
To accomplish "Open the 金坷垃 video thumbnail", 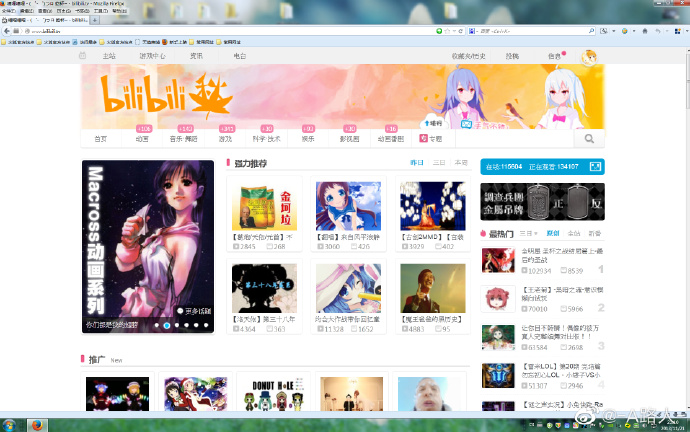I will [264, 206].
